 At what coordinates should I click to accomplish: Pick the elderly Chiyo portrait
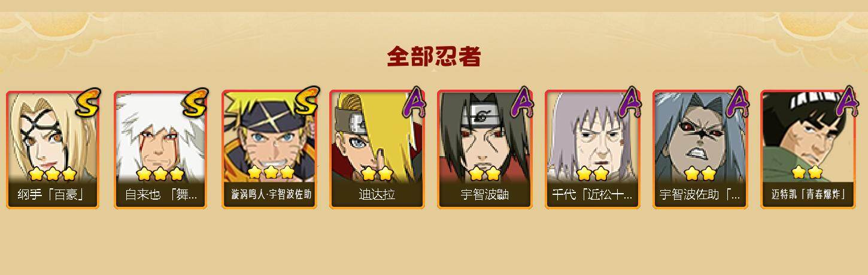pyautogui.click(x=591, y=137)
